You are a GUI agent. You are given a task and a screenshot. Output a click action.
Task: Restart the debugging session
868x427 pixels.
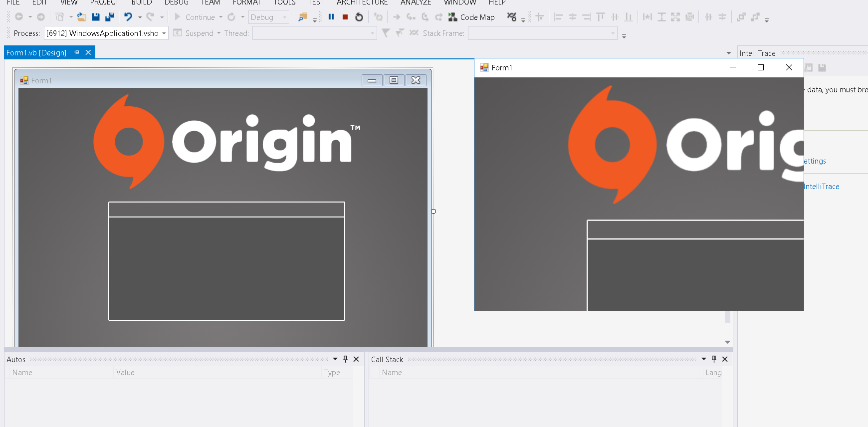359,17
